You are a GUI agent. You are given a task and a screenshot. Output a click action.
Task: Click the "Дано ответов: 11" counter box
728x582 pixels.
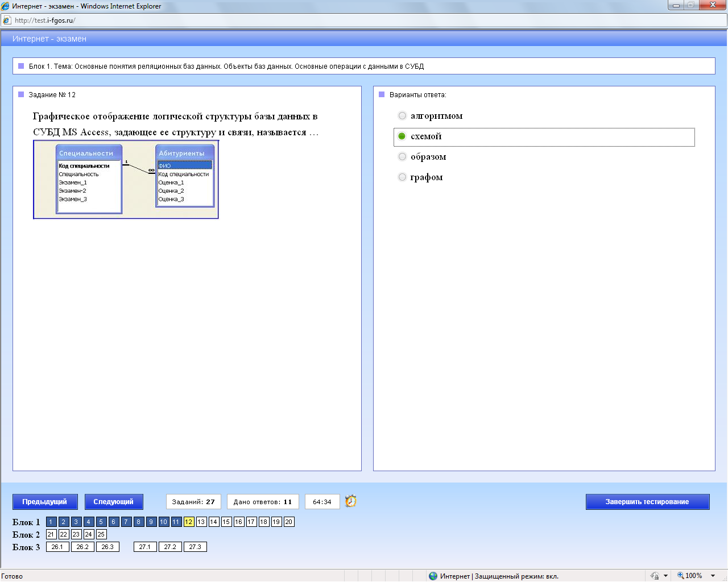tap(263, 502)
